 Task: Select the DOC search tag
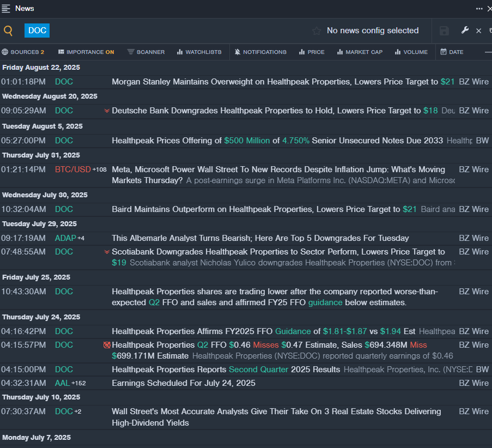pos(37,31)
